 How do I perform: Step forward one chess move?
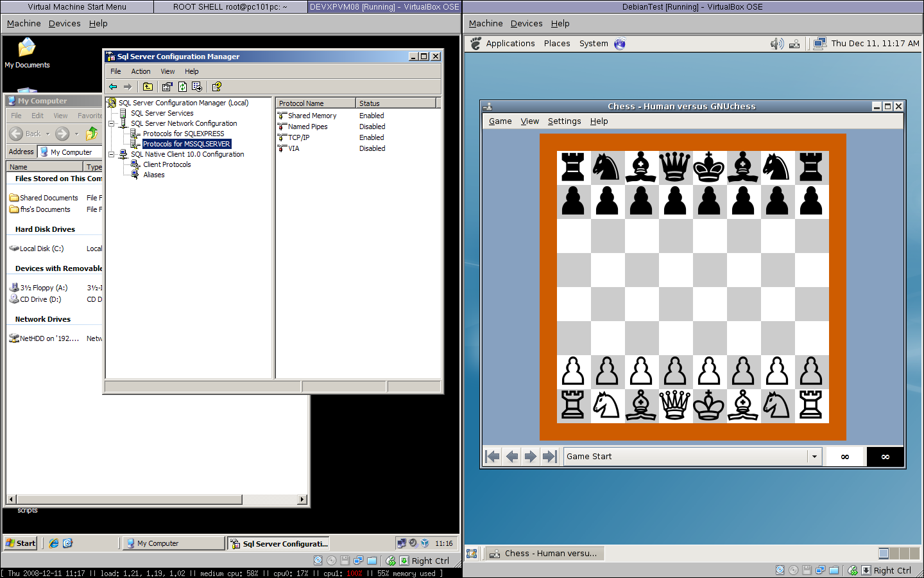click(531, 457)
